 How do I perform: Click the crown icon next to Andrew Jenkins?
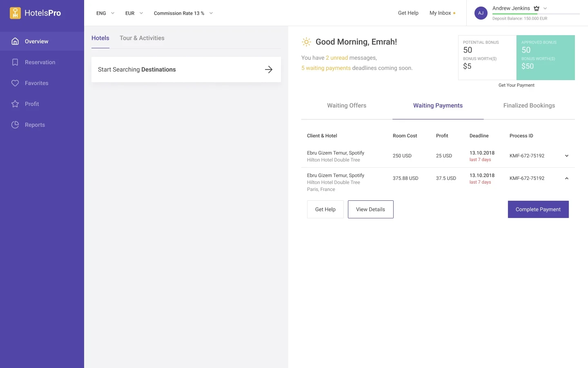pos(537,8)
